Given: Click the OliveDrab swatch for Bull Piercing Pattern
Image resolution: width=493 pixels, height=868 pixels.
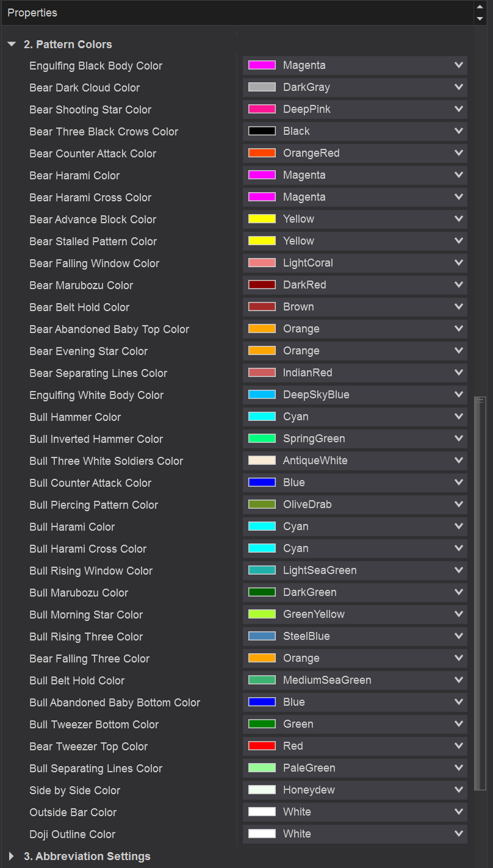Looking at the screenshot, I should (x=262, y=504).
